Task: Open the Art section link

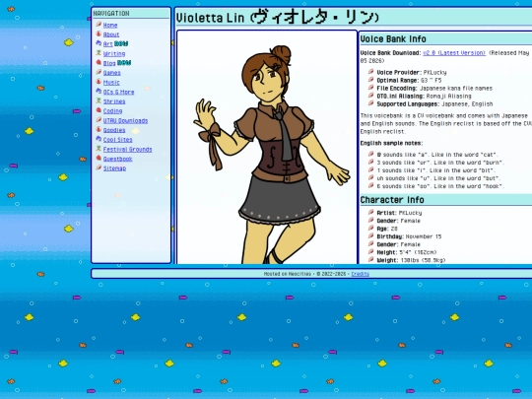Action: click(x=108, y=44)
